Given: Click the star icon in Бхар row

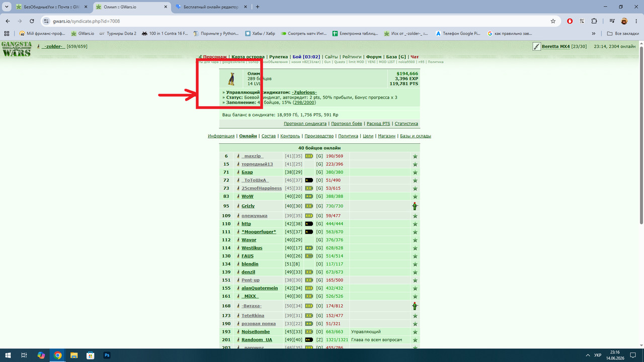Looking at the screenshot, I should coord(415,172).
